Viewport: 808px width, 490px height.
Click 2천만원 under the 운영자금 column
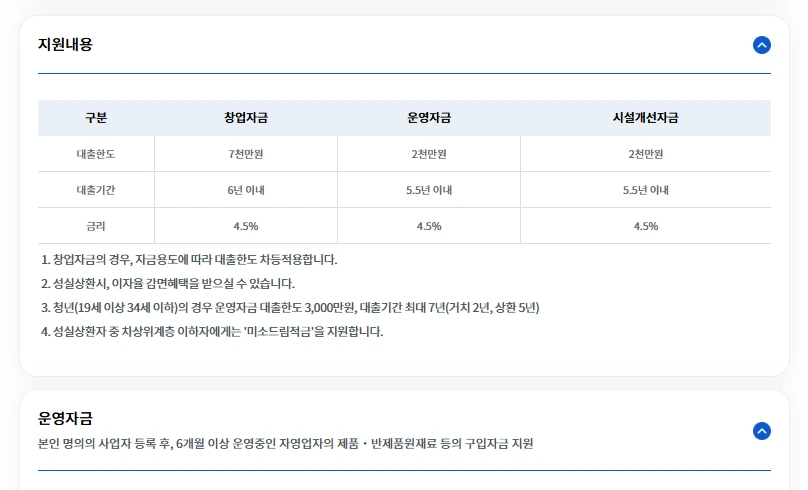[429, 154]
